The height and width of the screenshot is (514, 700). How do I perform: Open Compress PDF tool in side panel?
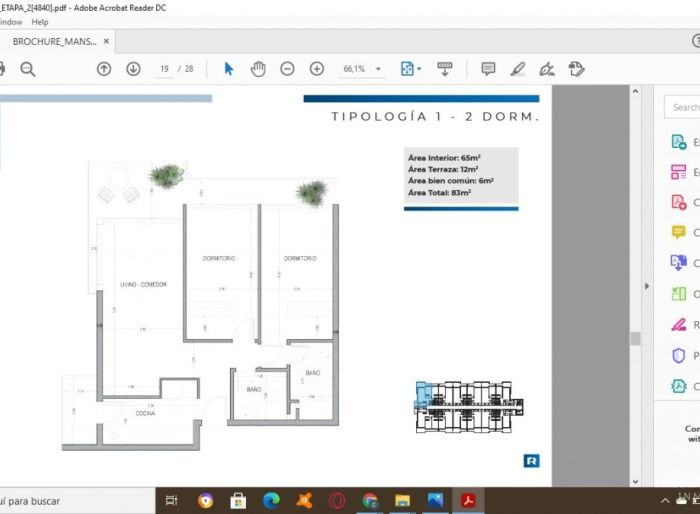[679, 386]
